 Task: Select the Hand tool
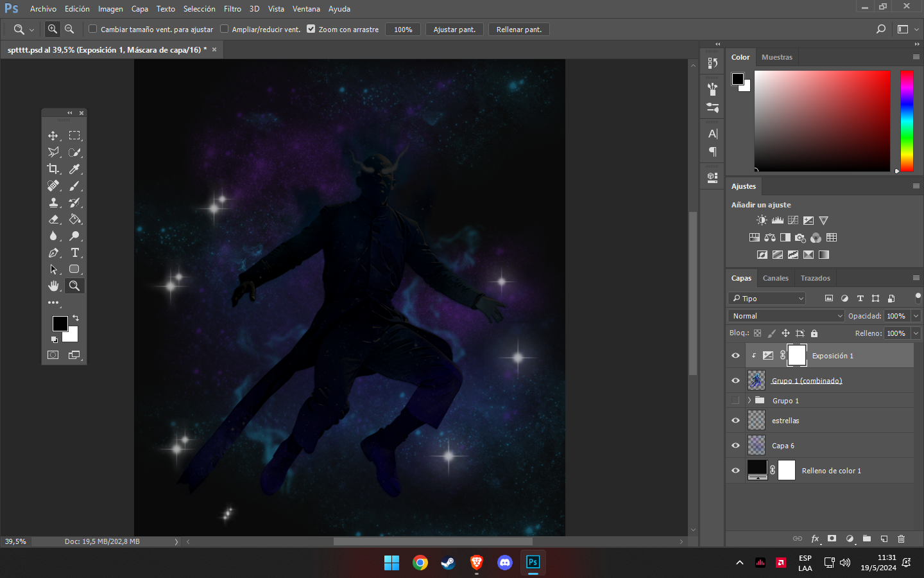[53, 286]
